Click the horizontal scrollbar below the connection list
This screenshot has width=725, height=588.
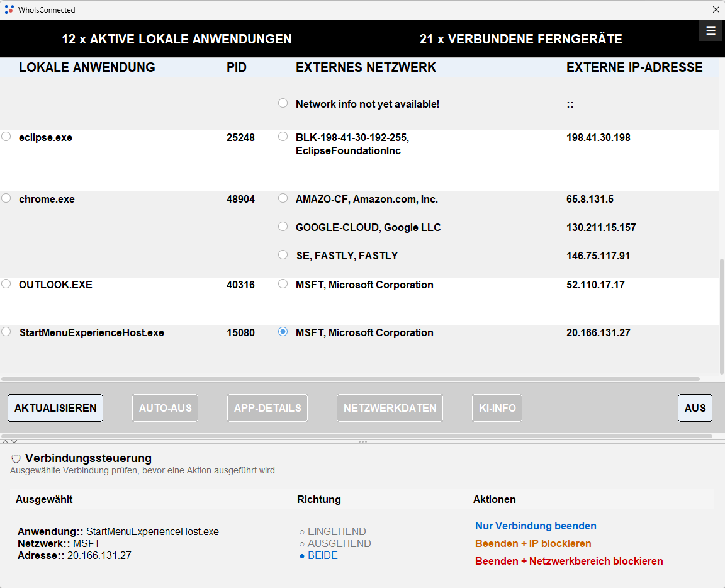click(x=350, y=379)
